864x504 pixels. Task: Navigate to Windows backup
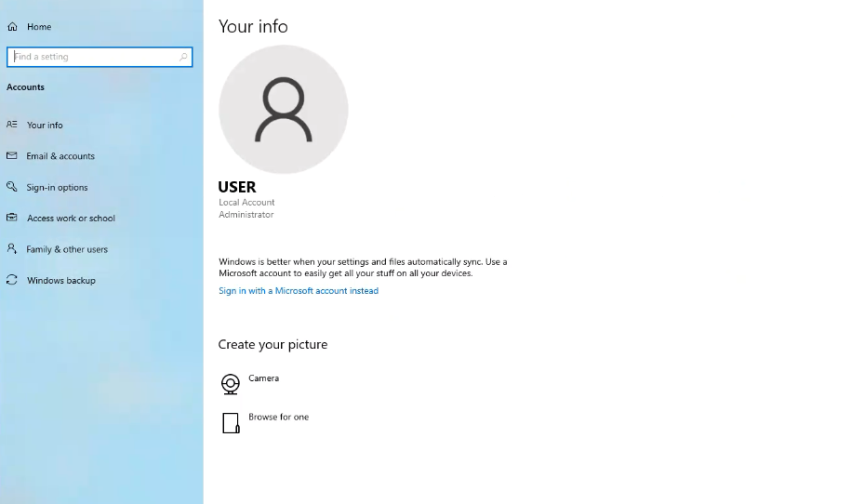pyautogui.click(x=61, y=280)
